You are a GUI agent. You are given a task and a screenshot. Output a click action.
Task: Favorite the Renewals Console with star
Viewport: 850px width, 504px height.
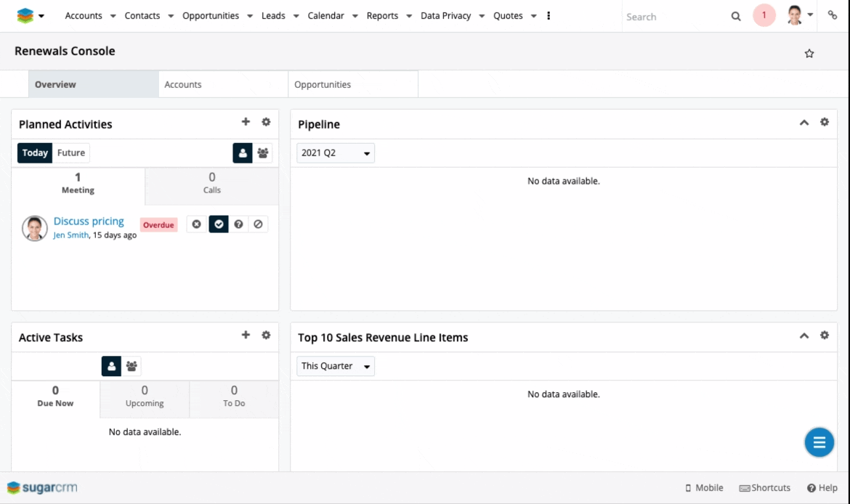pyautogui.click(x=809, y=54)
